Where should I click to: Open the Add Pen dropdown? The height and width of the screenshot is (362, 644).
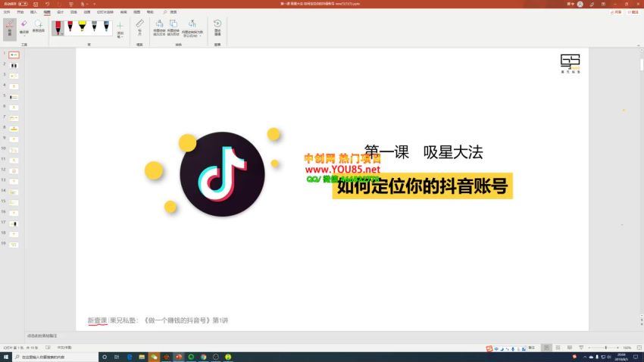coord(120,30)
